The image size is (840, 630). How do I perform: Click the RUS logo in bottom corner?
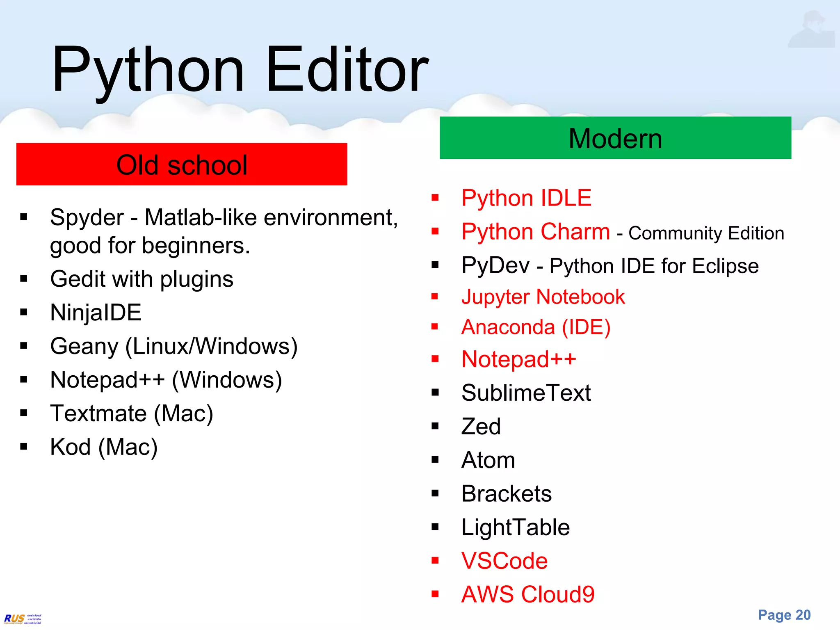pyautogui.click(x=23, y=619)
